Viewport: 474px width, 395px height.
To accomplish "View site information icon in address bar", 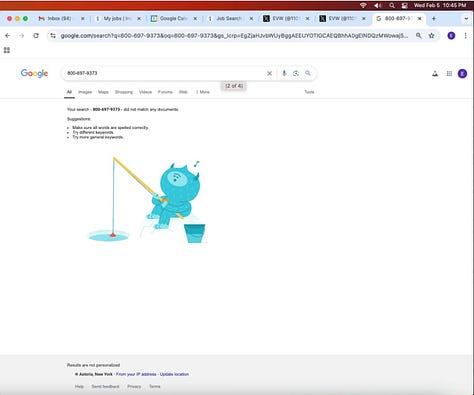I will tap(53, 36).
